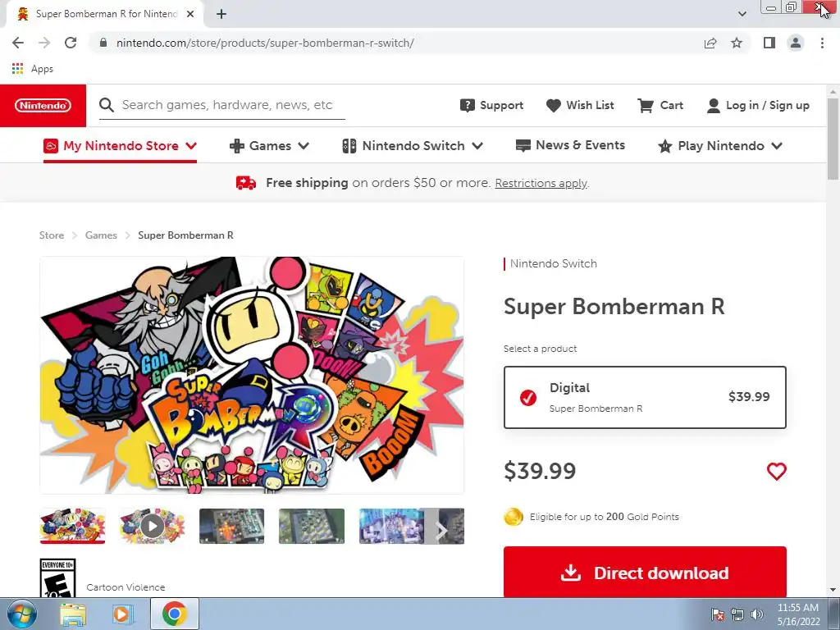Open the Chrome menu (three dots)
The width and height of the screenshot is (840, 630).
(x=822, y=43)
